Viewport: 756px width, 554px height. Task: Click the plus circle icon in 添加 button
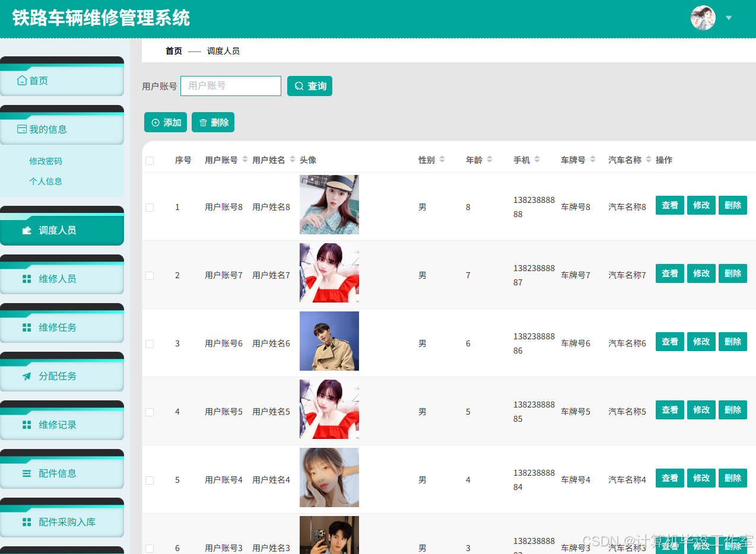tap(155, 123)
